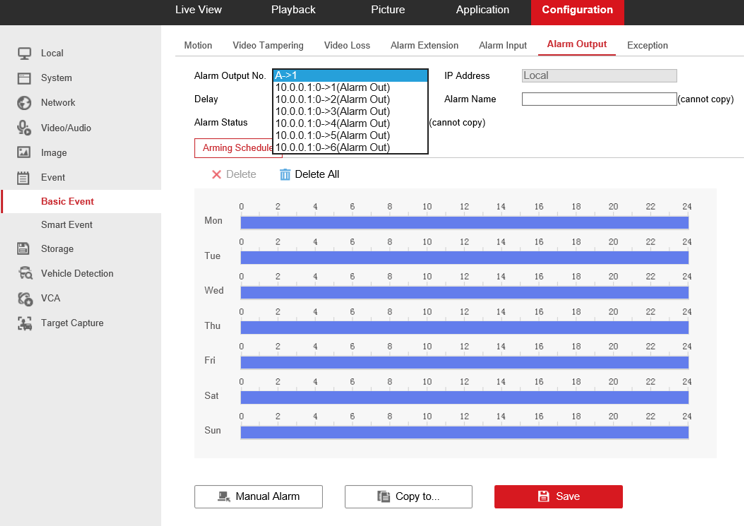744x526 pixels.
Task: Click the Local monitor icon in sidebar
Action: (x=24, y=53)
